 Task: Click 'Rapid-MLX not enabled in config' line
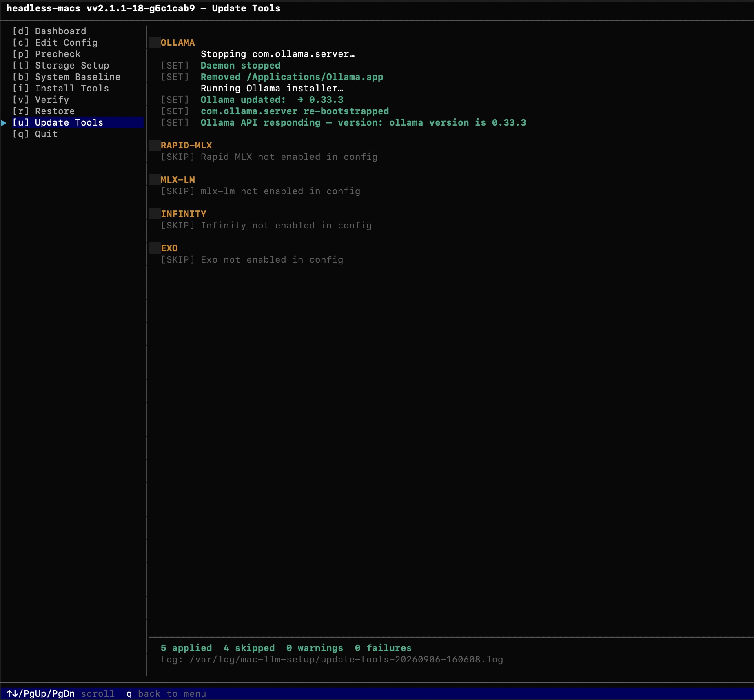coord(289,157)
